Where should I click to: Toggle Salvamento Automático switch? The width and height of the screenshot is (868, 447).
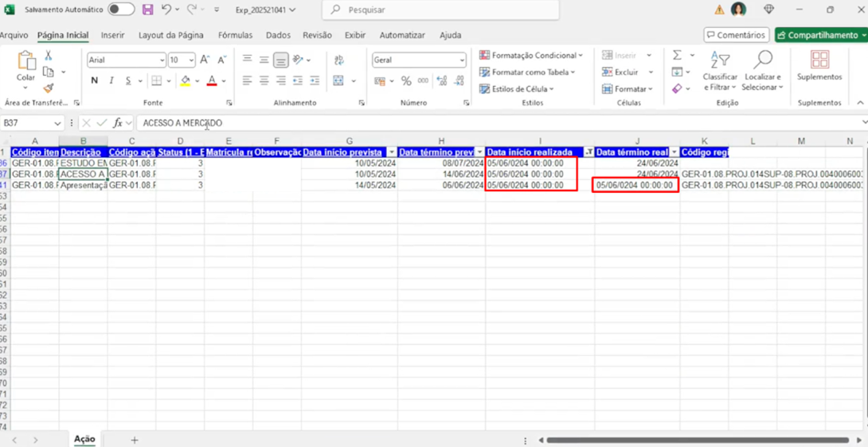(121, 10)
